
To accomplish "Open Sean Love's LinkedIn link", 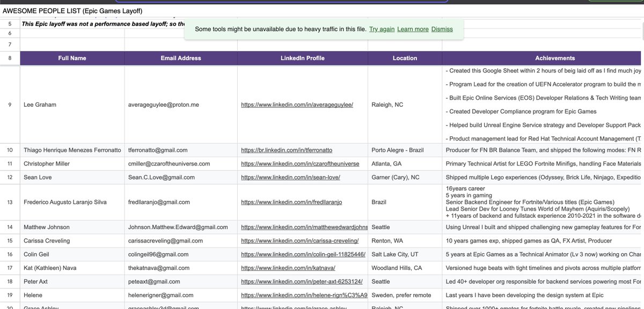I will tap(290, 177).
